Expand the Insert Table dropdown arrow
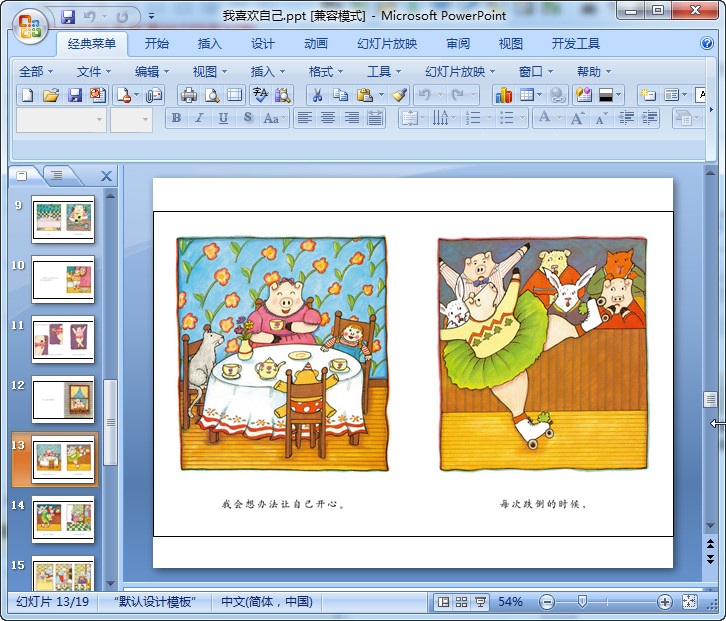Viewport: 726px width, 621px height. pos(540,95)
